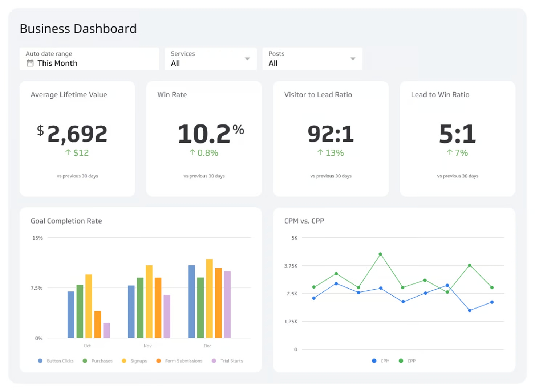Select the Win Rate KPI card
The width and height of the screenshot is (535, 392).
click(204, 138)
